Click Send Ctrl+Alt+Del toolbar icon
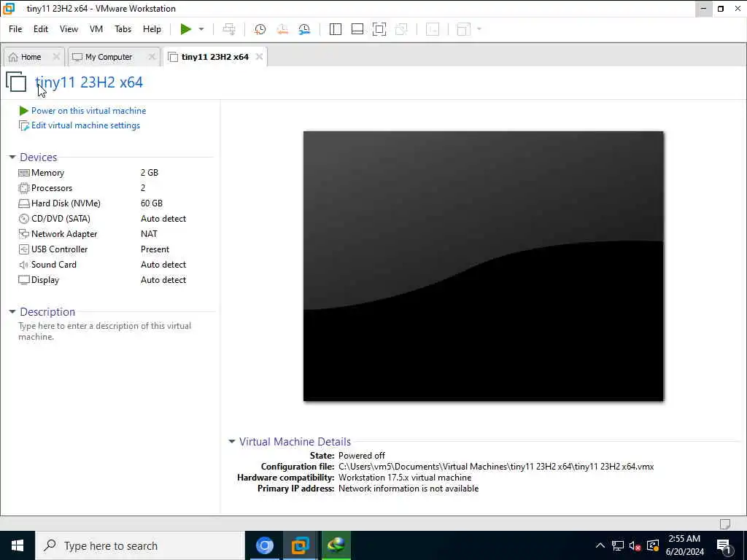This screenshot has height=560, width=747. click(229, 29)
